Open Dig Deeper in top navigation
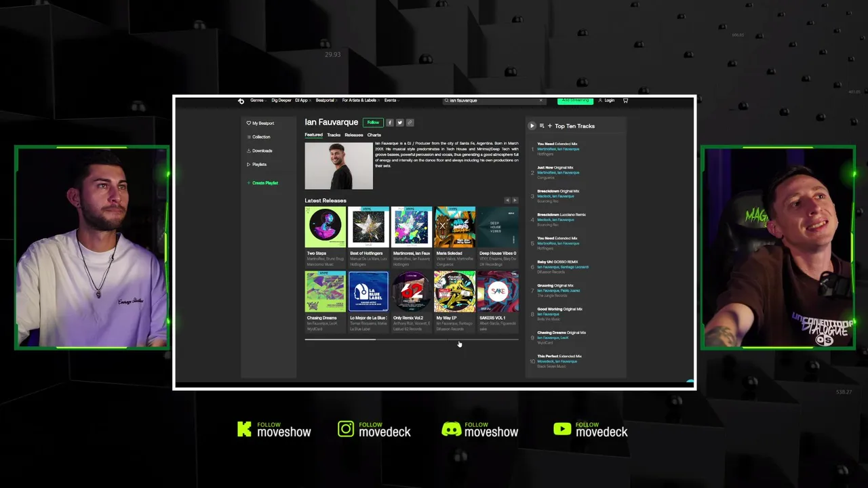 281,100
